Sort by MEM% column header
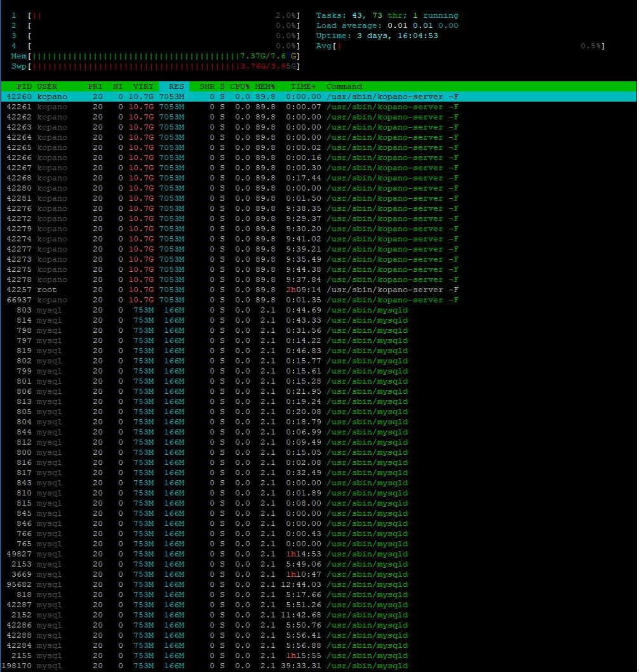Viewport: 639px width, 672px height. point(265,86)
